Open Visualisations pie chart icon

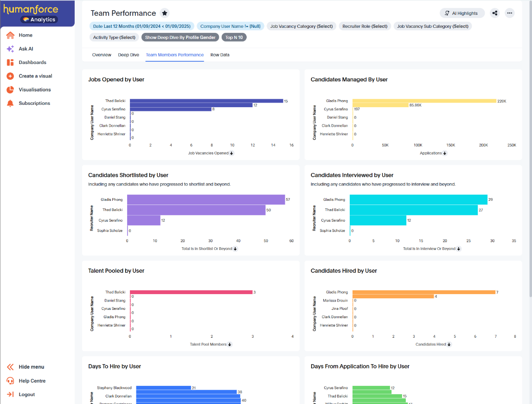point(10,90)
